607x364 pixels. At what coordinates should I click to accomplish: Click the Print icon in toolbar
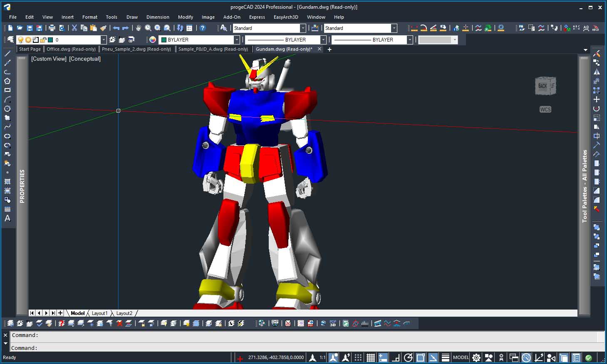pos(52,28)
